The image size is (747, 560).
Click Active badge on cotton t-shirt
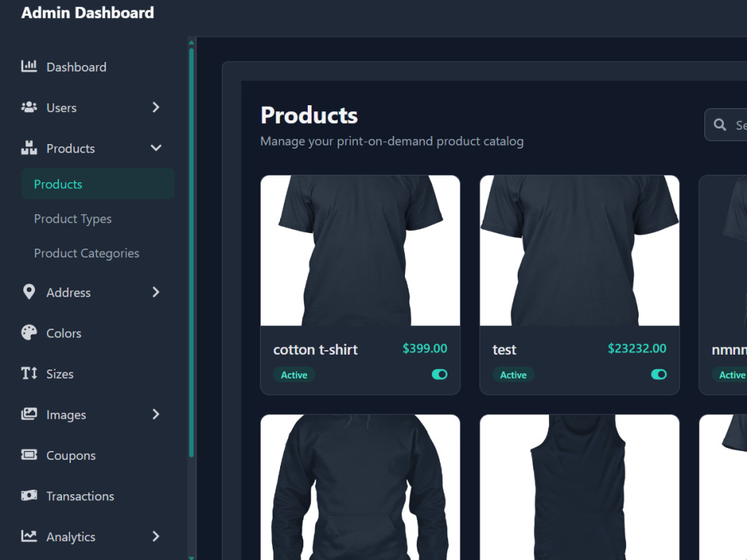tap(294, 375)
